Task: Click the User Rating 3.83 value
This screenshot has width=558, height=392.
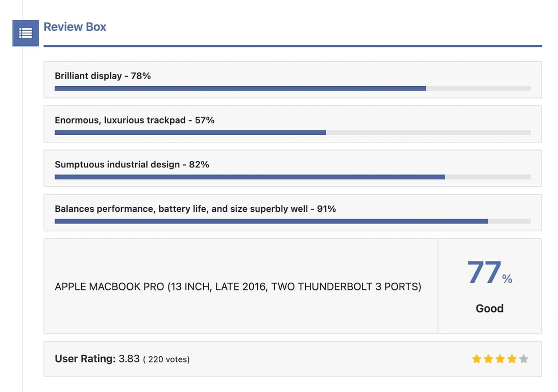Action: [x=129, y=359]
